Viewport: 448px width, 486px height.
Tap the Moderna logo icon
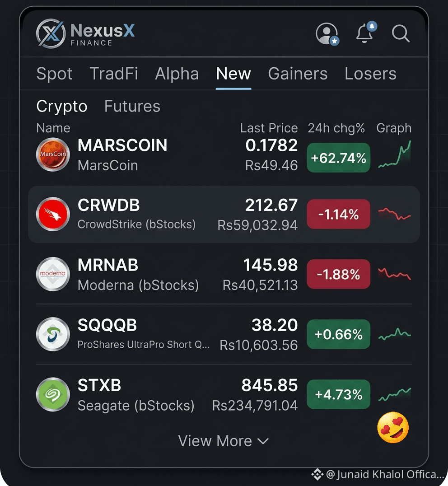(53, 274)
